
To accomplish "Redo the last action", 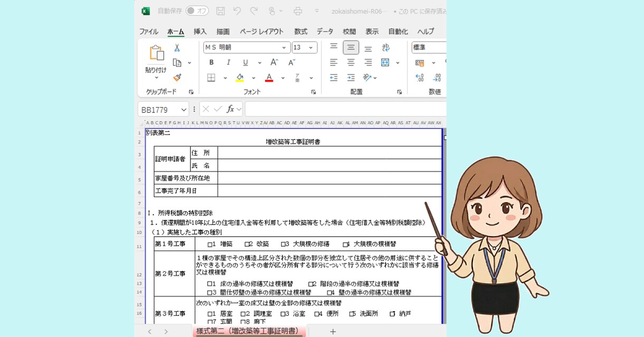I will 254,11.
